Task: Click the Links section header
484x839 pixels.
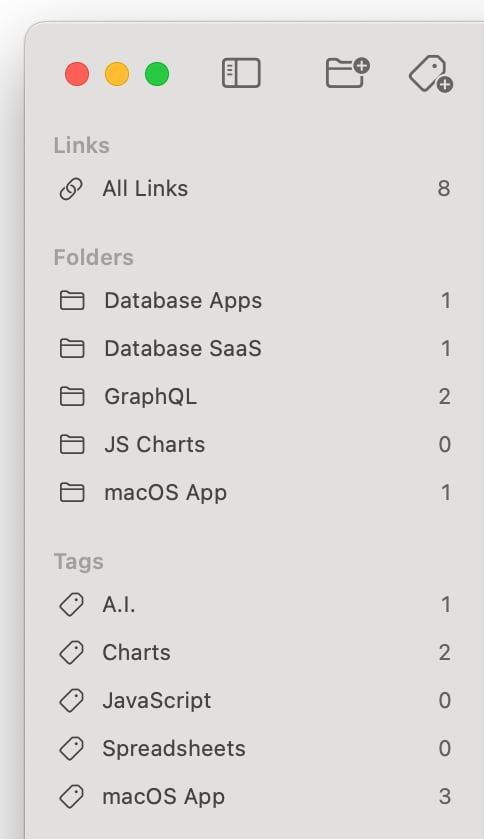Action: point(82,146)
